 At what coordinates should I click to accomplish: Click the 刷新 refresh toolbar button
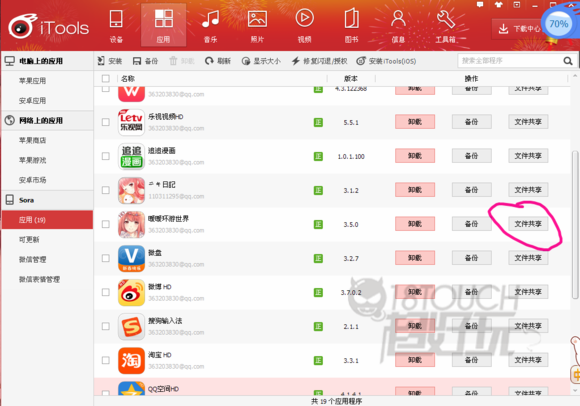218,61
